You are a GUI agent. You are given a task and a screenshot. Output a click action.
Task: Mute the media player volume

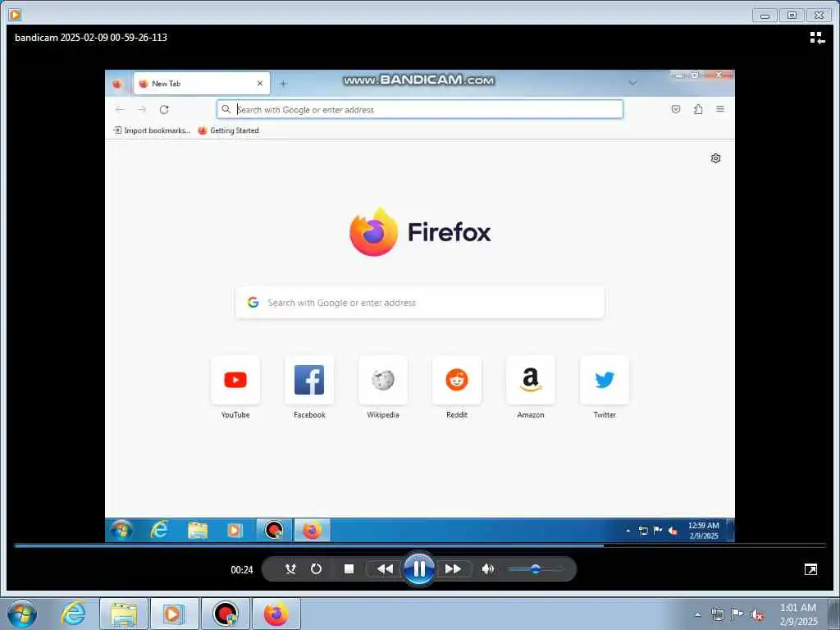(x=487, y=569)
